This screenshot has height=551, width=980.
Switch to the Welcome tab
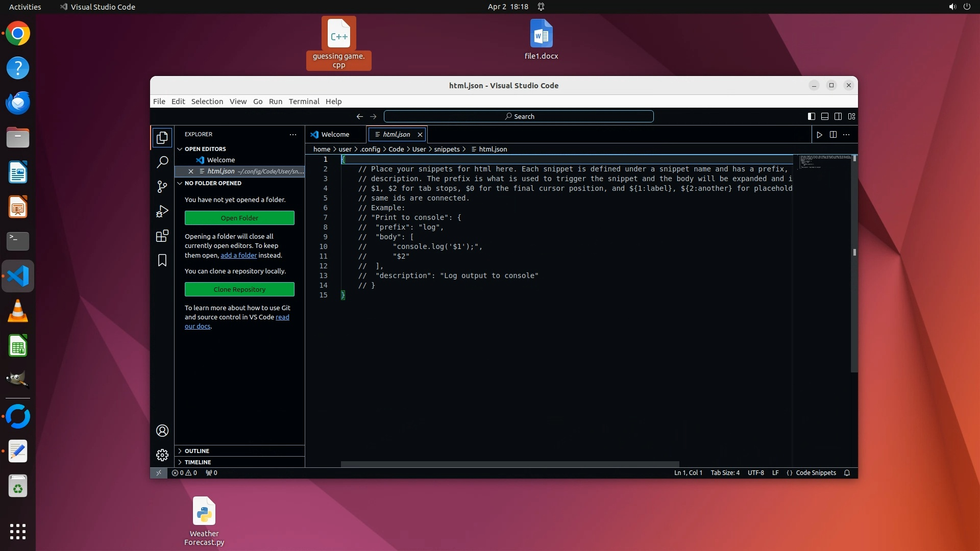[335, 135]
